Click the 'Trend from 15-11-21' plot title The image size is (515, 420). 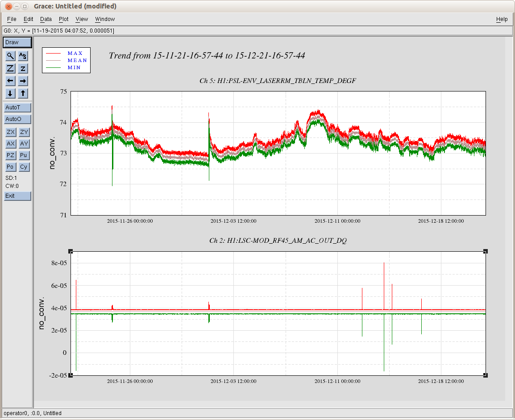(x=207, y=55)
